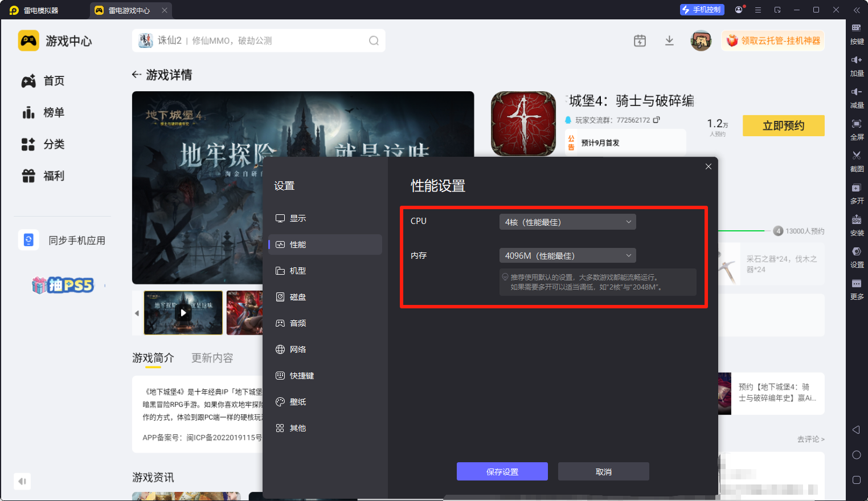868x501 pixels.
Task: Open the 壁纸 wallpaper settings section
Action: tap(297, 401)
